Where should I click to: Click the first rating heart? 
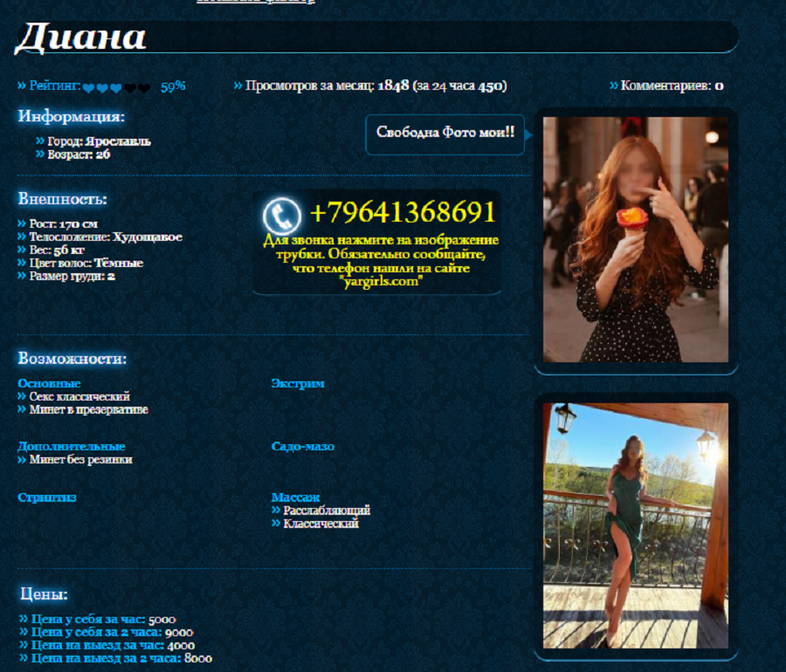[88, 87]
